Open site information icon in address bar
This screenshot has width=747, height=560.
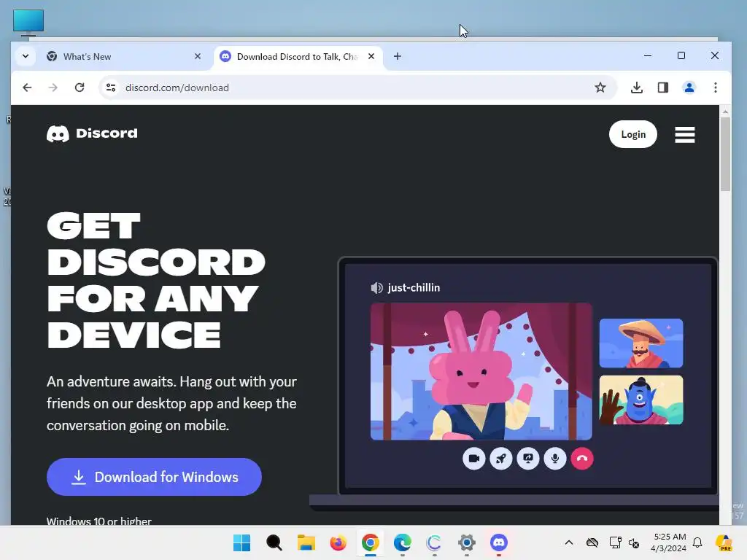pyautogui.click(x=111, y=87)
